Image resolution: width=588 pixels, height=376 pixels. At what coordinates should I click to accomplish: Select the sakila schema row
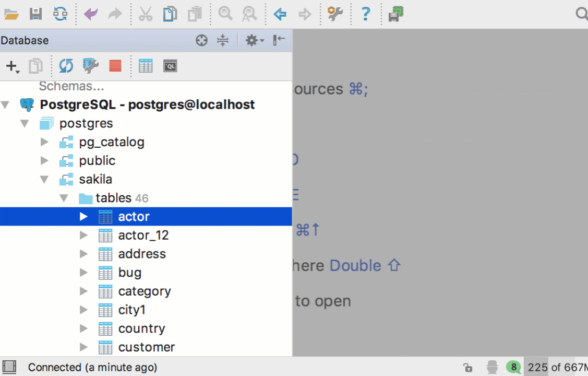[146, 179]
